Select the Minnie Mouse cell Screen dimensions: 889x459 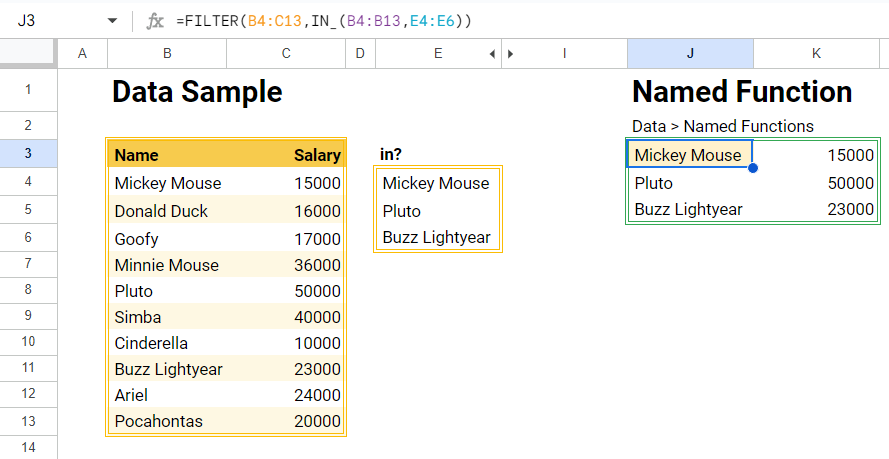click(x=167, y=265)
